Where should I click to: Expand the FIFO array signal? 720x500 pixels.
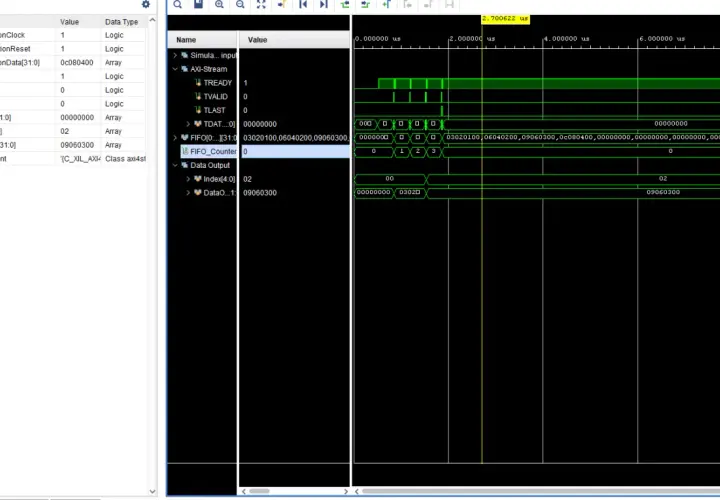click(175, 138)
